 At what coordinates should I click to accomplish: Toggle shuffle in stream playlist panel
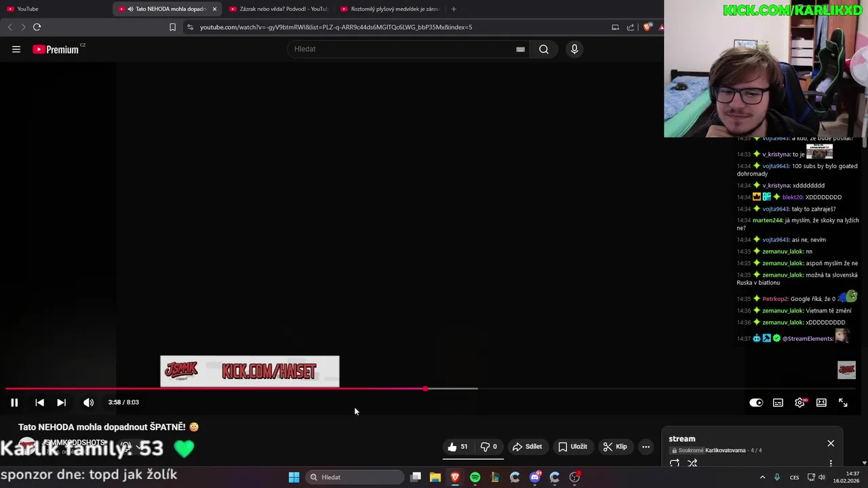[692, 464]
